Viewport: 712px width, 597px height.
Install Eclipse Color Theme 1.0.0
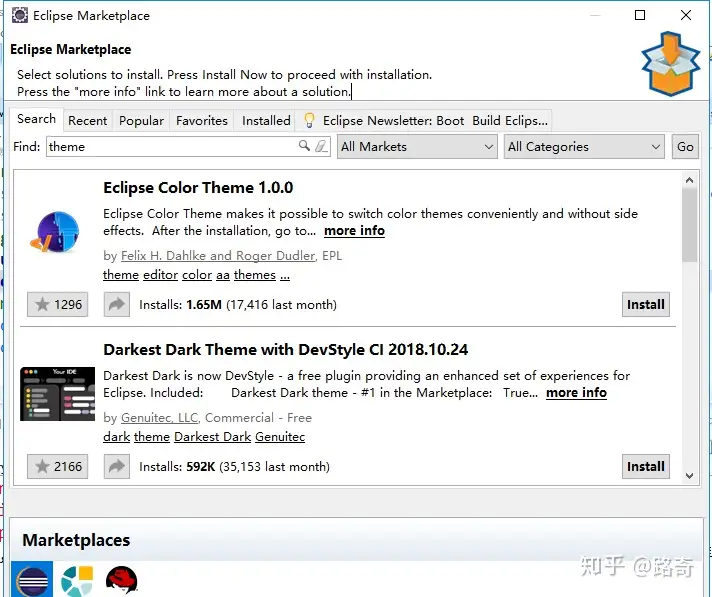tap(646, 304)
